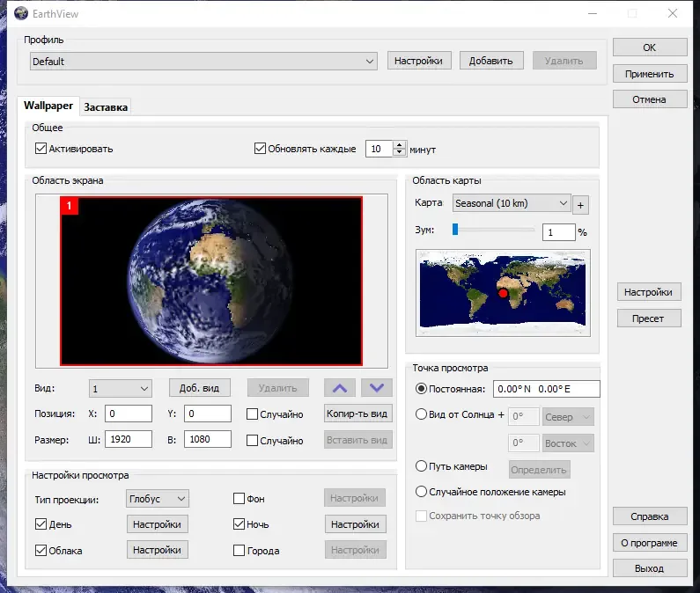Click the red location dot on world map
700x593 pixels.
503,293
